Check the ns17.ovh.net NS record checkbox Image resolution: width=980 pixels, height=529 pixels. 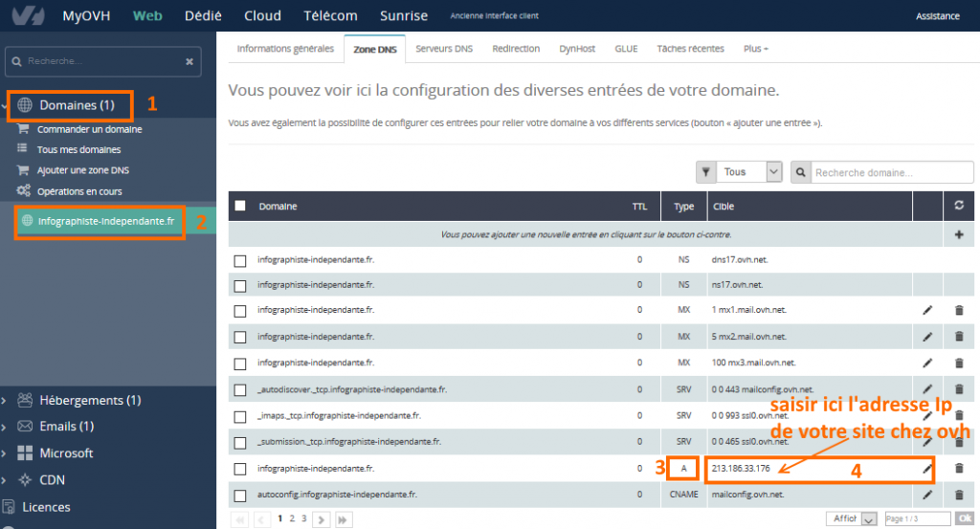(x=240, y=286)
